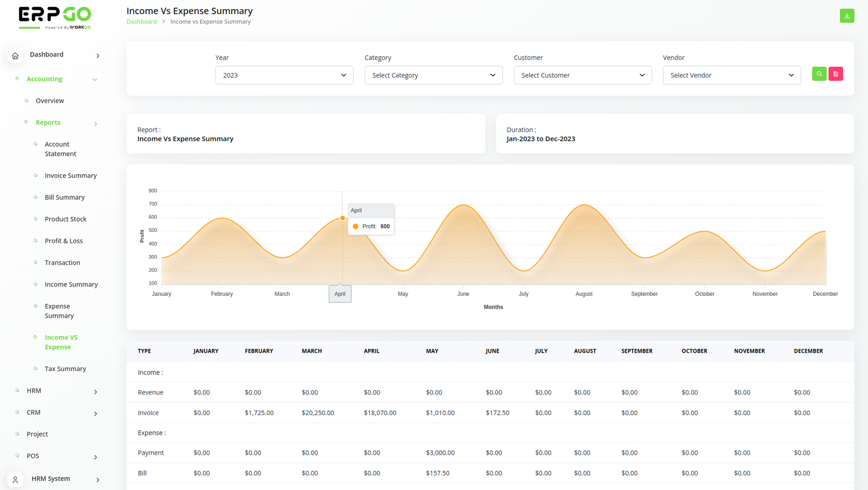Click the Dashboard breadcrumb link
This screenshot has width=868, height=490.
point(142,22)
